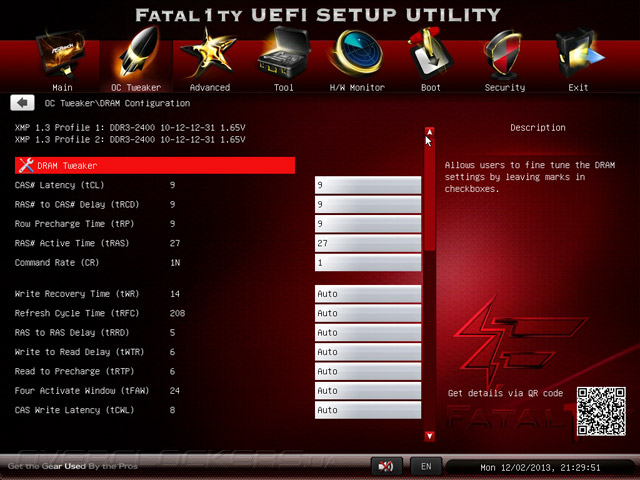Edit the Command Rate field
Screen dimensions: 640x480
pos(368,262)
